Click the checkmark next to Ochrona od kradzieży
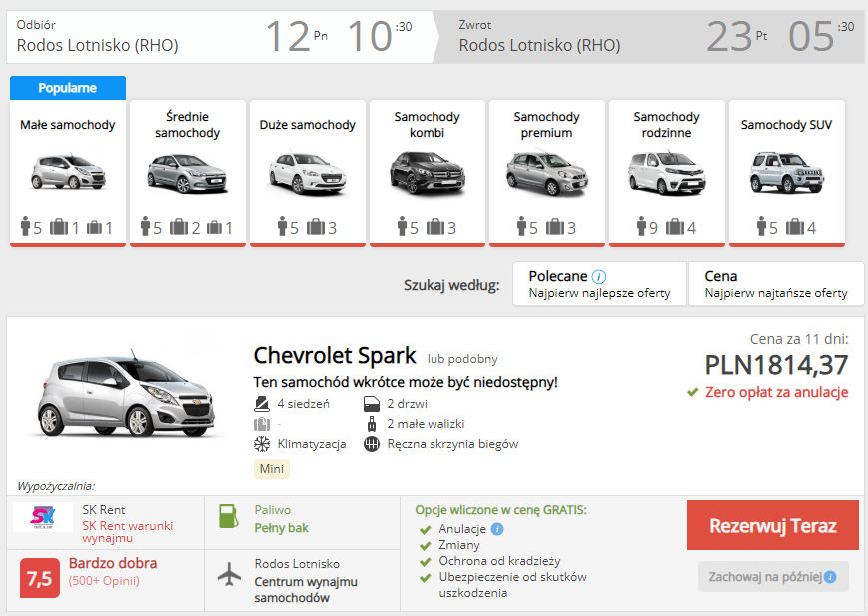The image size is (868, 616). click(x=426, y=562)
